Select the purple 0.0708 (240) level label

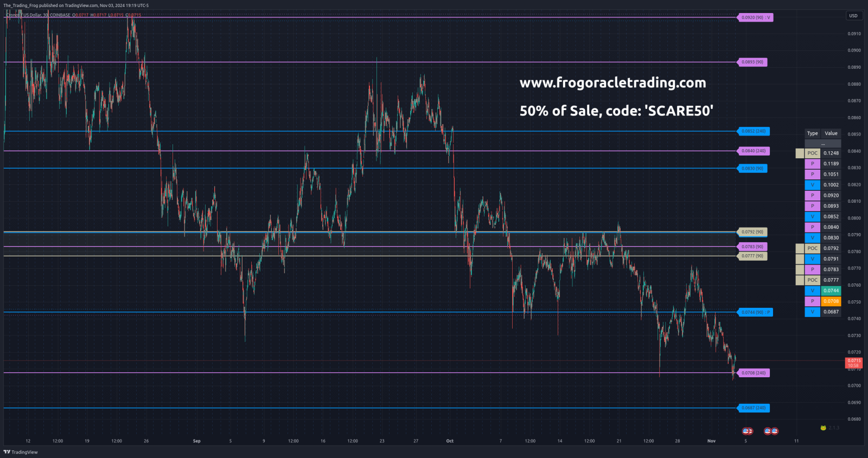coord(754,373)
